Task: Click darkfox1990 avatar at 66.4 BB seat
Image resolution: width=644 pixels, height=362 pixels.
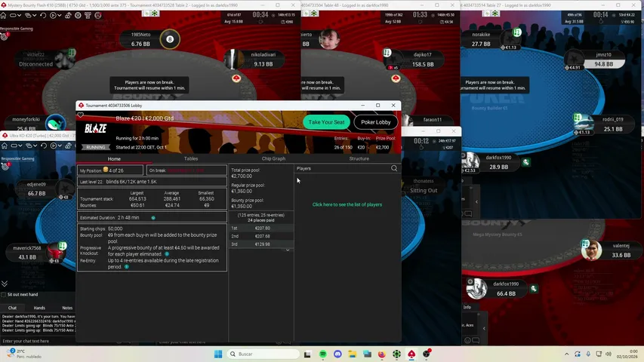Action: 477,289
